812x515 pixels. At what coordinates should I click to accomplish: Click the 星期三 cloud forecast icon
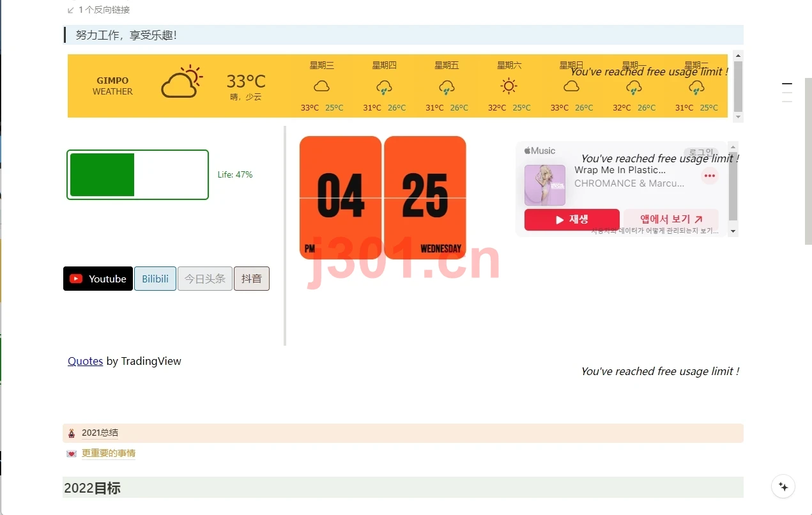tap(321, 86)
